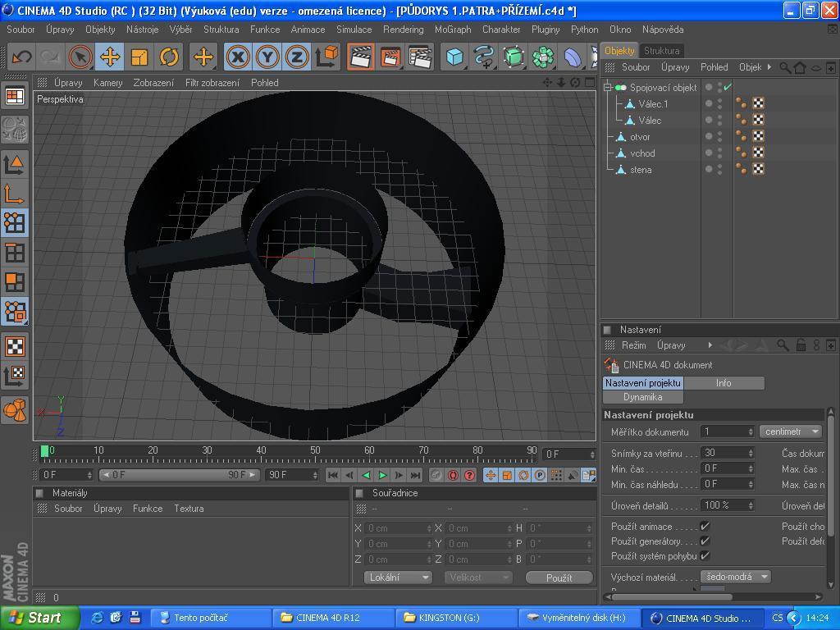Open the MoGraph menu
This screenshot has width=840, height=630.
pyautogui.click(x=453, y=30)
